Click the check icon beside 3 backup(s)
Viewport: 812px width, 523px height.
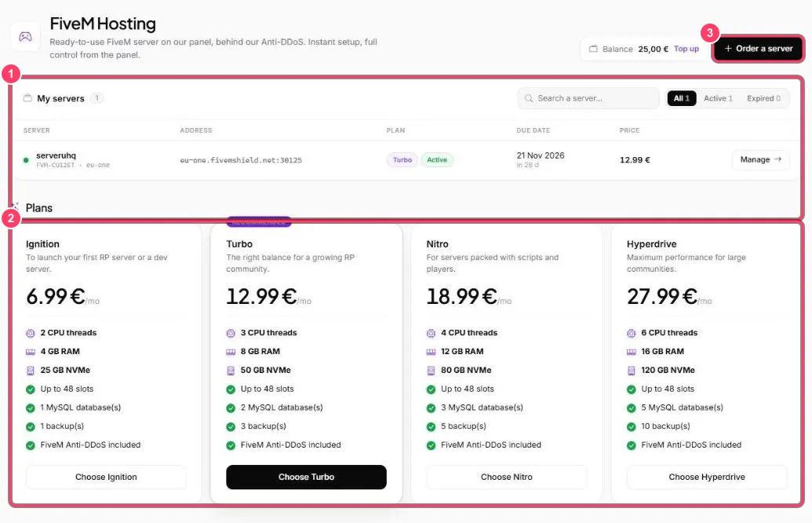(231, 426)
